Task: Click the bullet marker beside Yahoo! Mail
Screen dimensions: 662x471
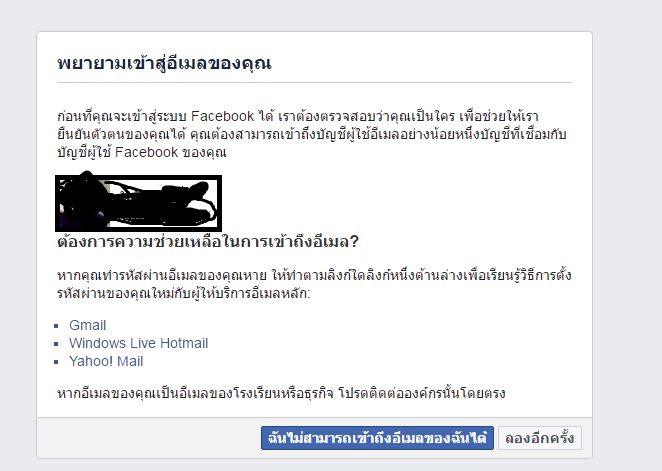Action: pyautogui.click(x=56, y=362)
